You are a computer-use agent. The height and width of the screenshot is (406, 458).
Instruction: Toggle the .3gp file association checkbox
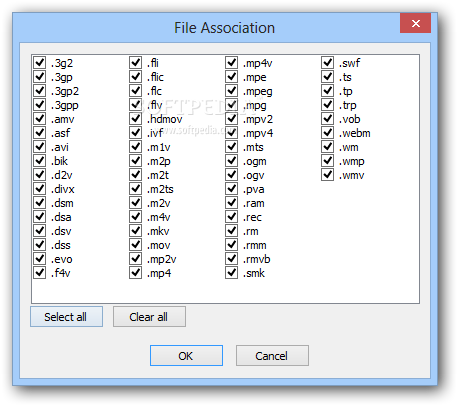[40, 77]
